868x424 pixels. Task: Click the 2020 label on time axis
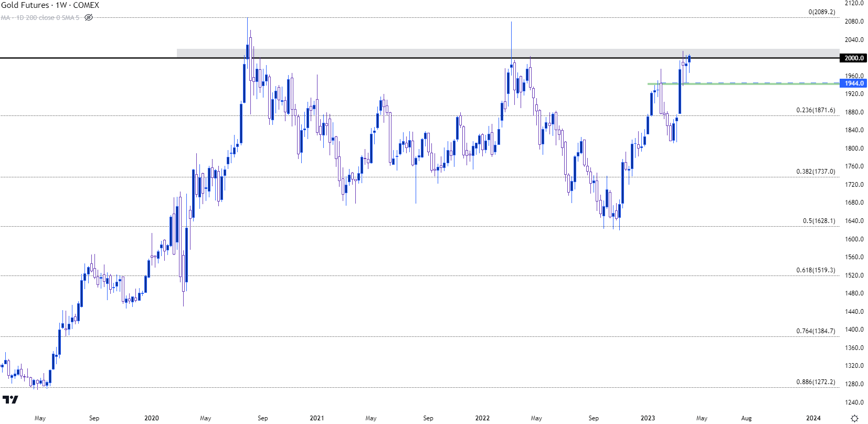pyautogui.click(x=151, y=418)
